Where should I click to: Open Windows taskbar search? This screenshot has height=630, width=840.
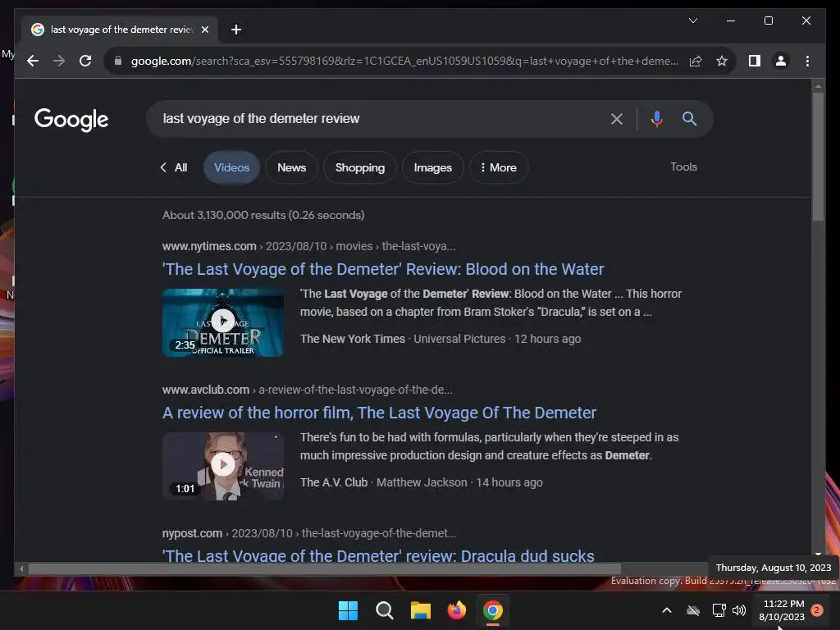pos(384,610)
